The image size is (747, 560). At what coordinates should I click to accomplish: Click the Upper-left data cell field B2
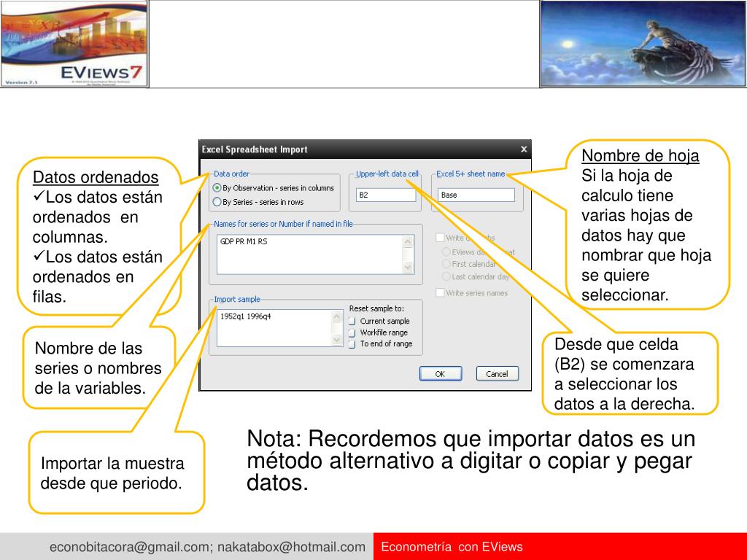386,195
